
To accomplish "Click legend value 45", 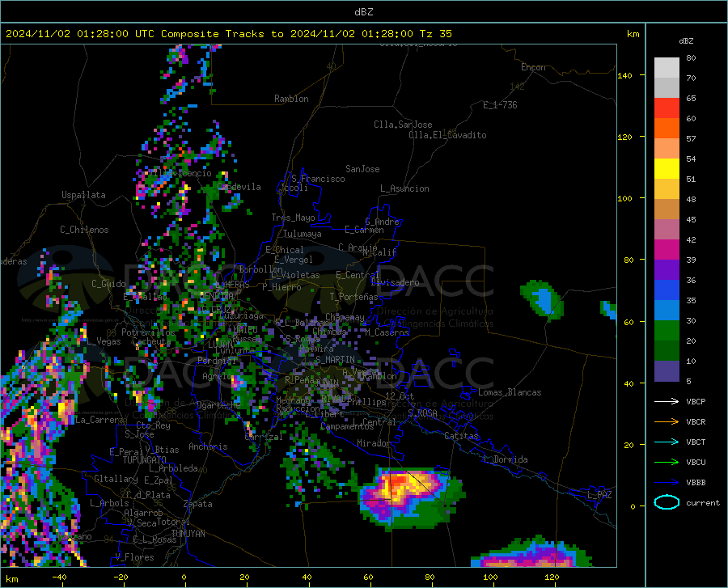I will pos(691,219).
